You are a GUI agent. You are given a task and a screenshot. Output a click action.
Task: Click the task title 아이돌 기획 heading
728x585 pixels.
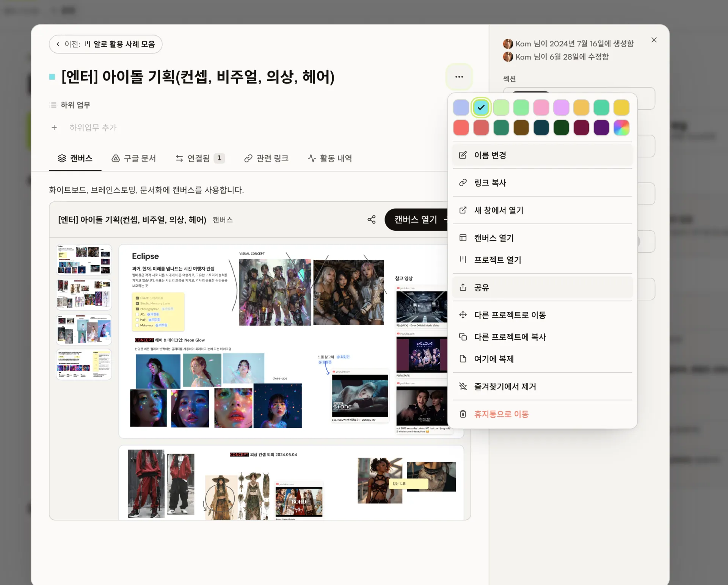[198, 77]
